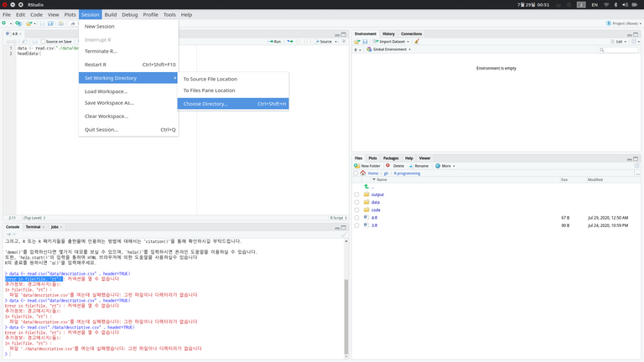Screen dimensions: 644x362
Task: Click the console vertical scrollbar
Action: 345,316
